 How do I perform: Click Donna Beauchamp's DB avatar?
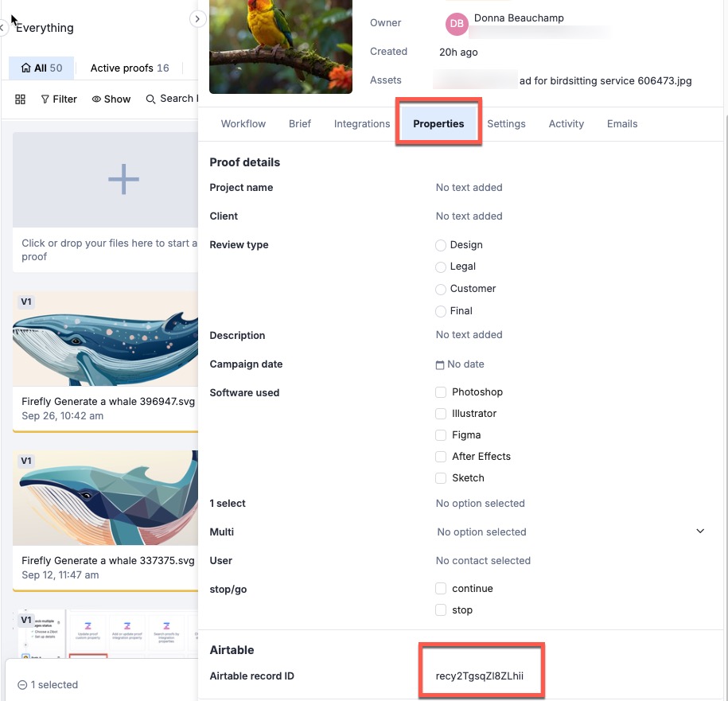457,24
